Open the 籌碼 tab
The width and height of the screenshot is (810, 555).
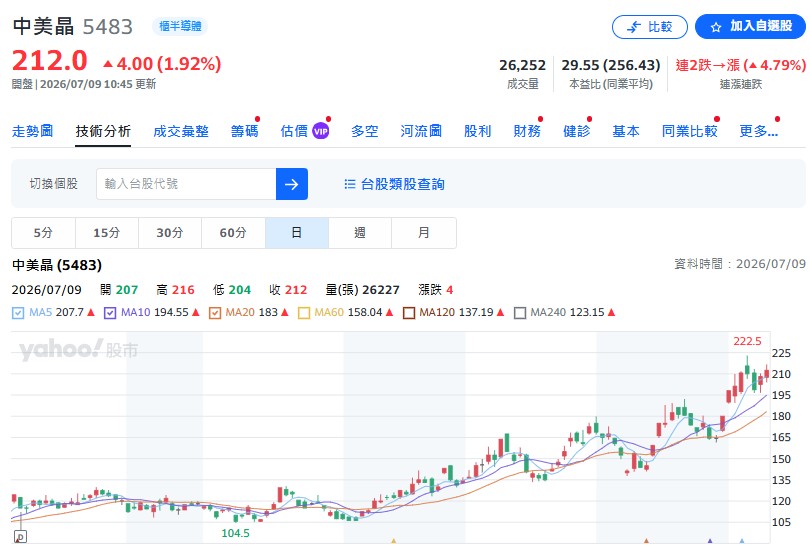pos(244,131)
